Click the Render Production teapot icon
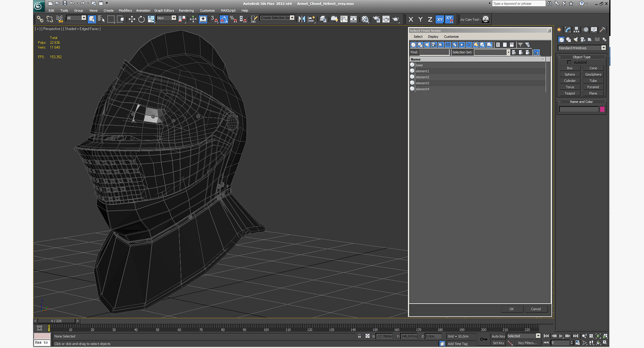The height and width of the screenshot is (348, 644). [396, 19]
